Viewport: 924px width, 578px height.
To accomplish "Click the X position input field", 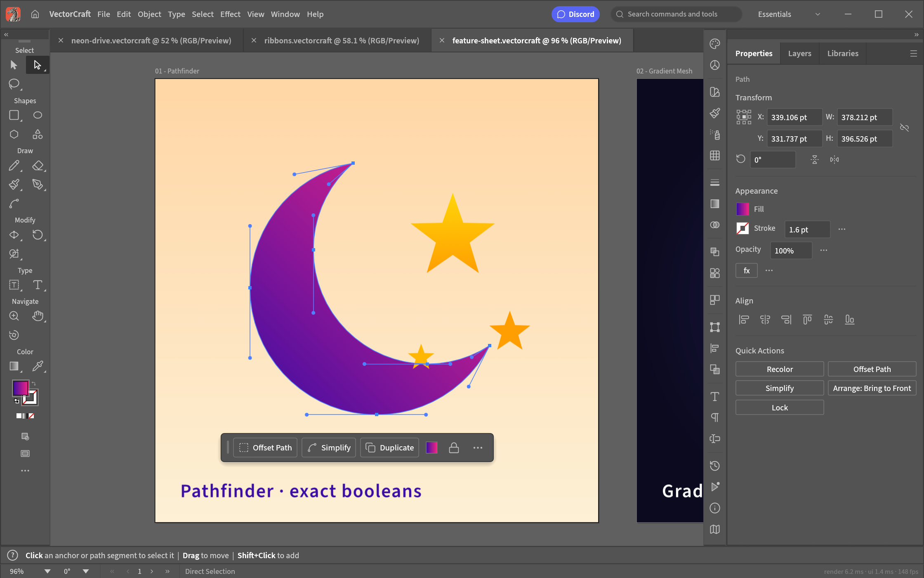I will tap(794, 117).
